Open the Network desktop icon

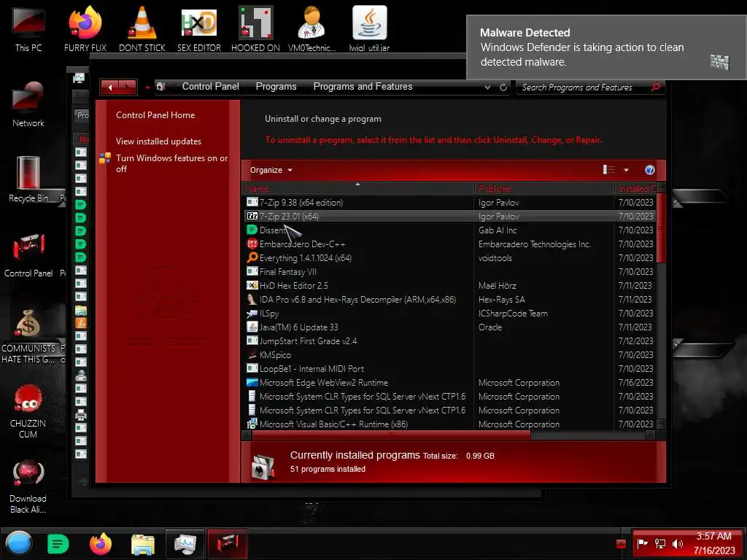tap(28, 104)
